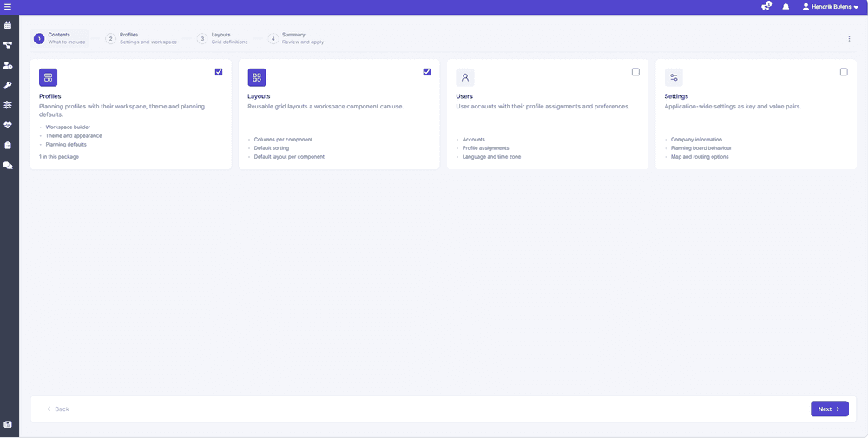Check the Users checkbox

[x=635, y=72]
